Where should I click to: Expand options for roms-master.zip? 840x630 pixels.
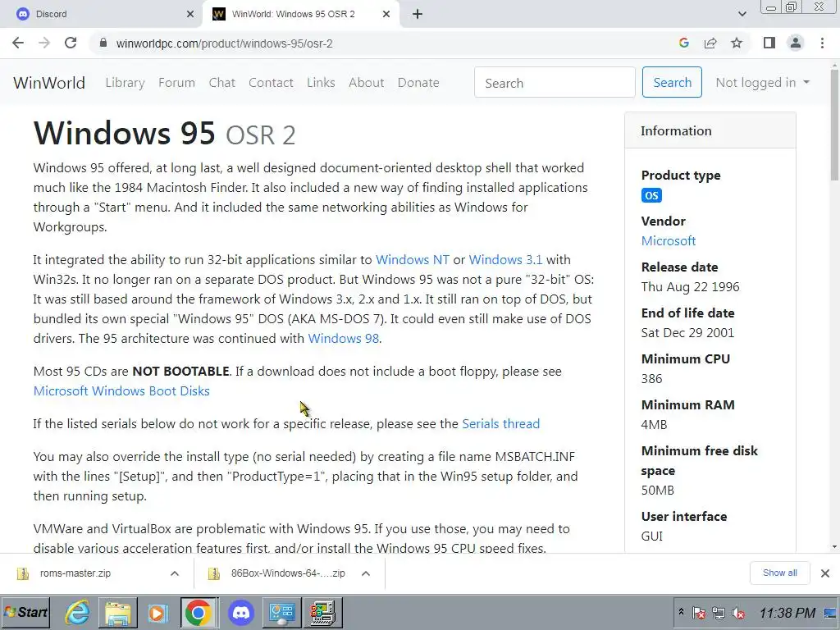pos(175,573)
